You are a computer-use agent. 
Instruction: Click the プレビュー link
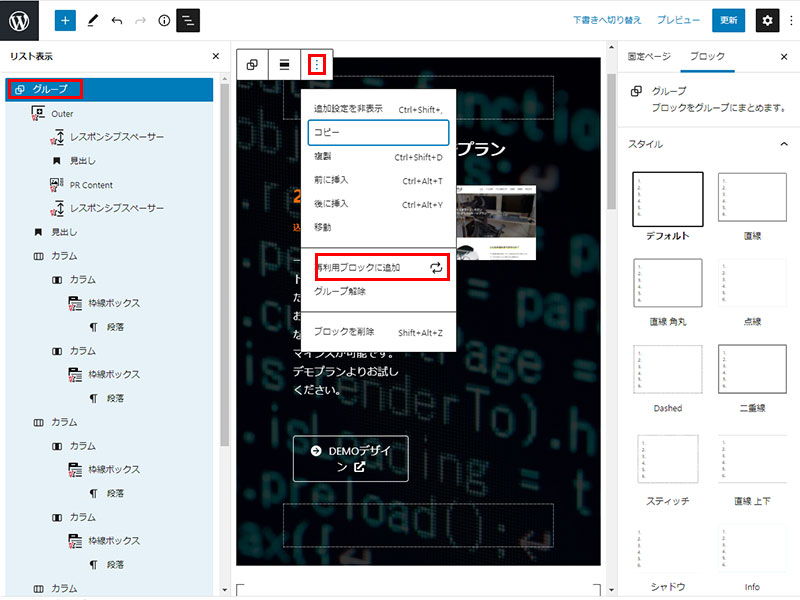click(678, 20)
